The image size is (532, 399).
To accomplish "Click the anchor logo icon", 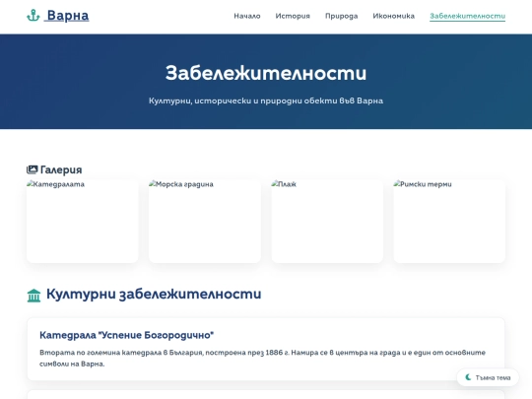I will pos(33,16).
